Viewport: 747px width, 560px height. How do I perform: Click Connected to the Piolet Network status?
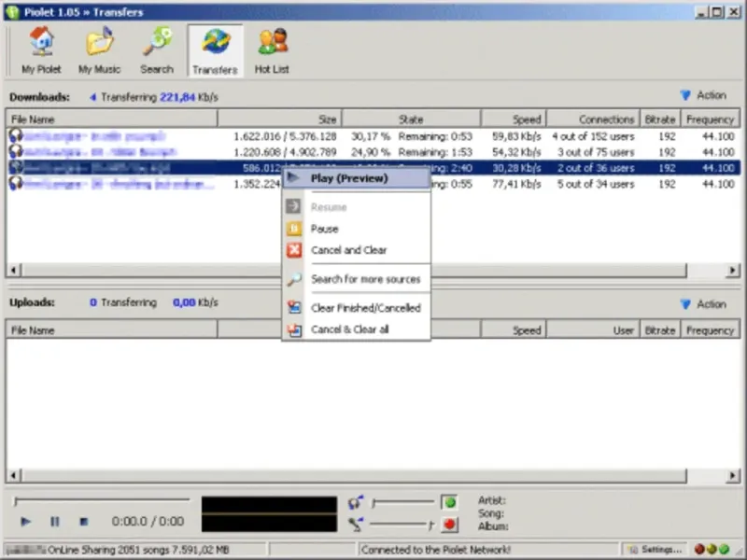point(436,550)
